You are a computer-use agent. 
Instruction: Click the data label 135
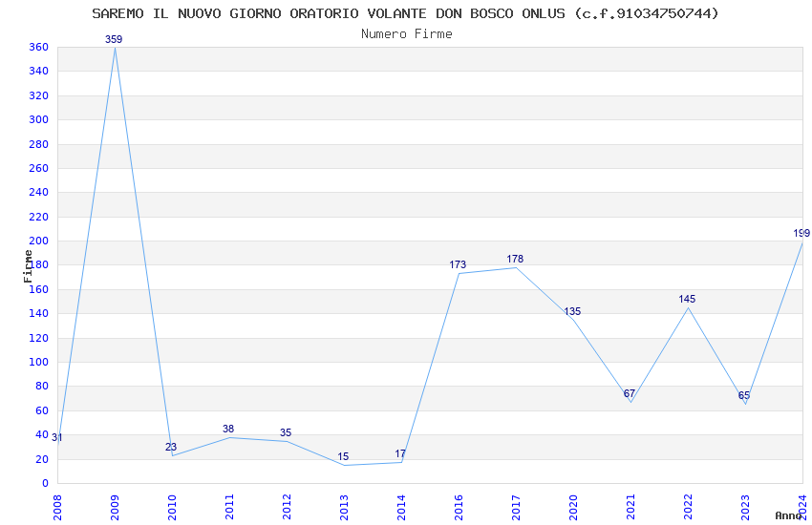click(572, 311)
